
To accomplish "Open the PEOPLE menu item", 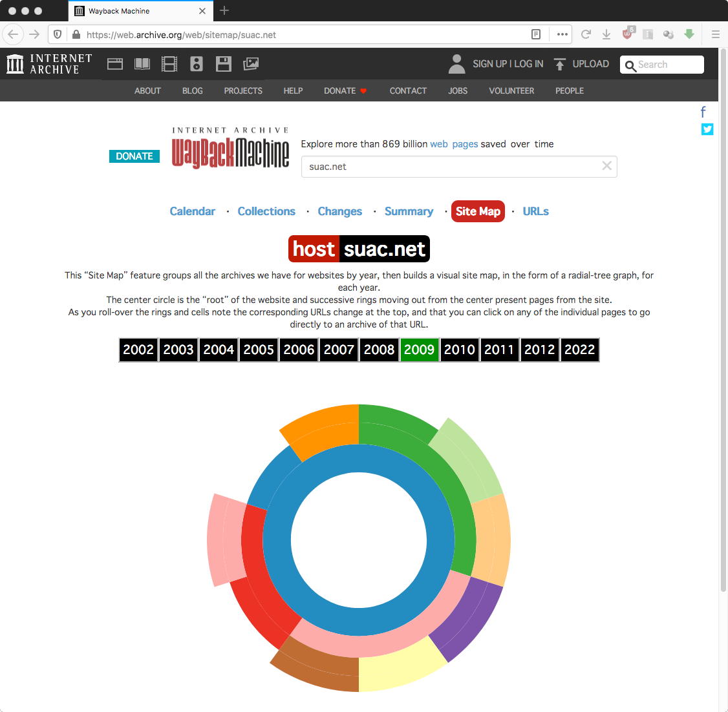I will pyautogui.click(x=569, y=91).
